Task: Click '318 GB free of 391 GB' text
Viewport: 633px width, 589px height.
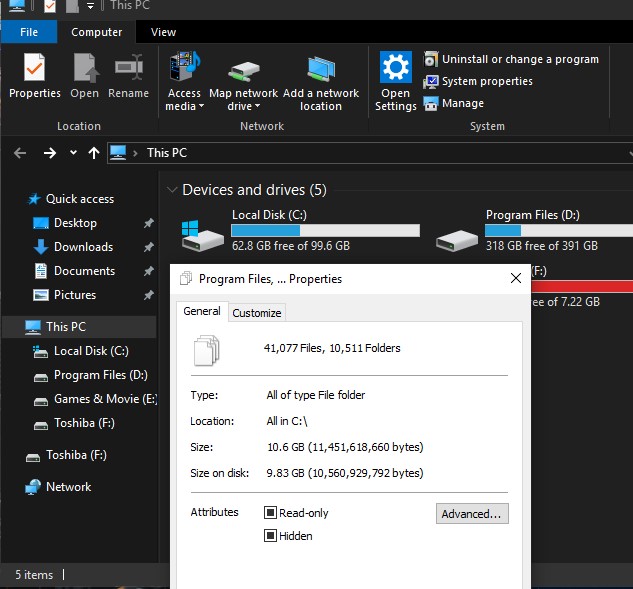Action: pyautogui.click(x=541, y=246)
